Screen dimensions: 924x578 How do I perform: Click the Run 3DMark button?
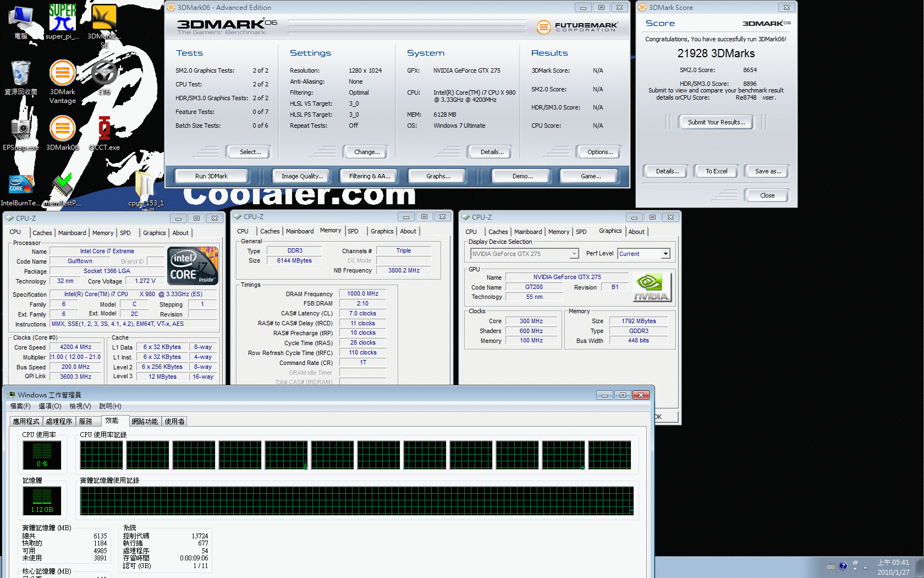(x=211, y=176)
